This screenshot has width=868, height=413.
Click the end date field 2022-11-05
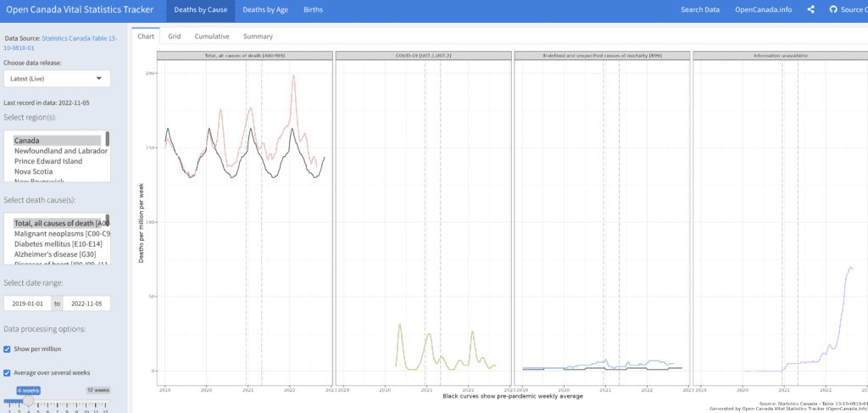coord(86,303)
